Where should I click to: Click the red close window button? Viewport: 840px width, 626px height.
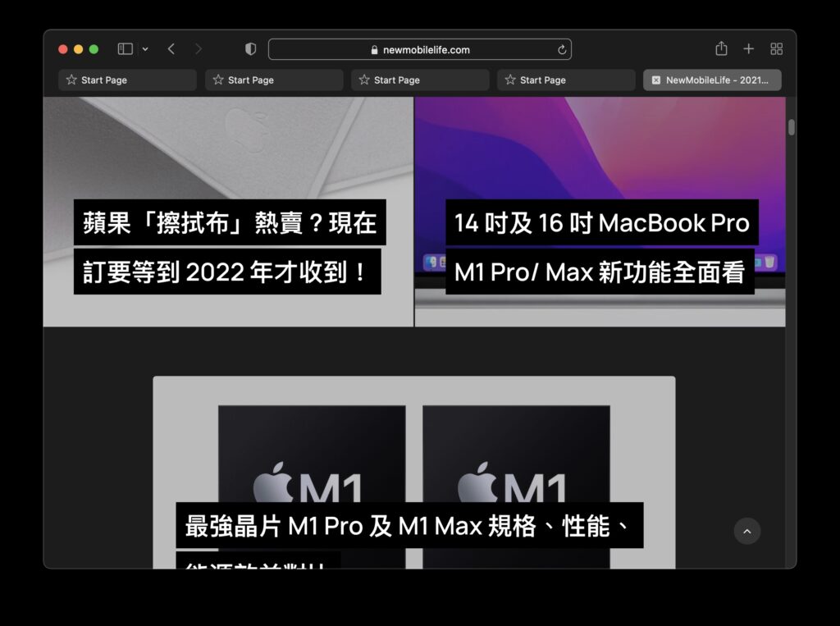[x=62, y=49]
